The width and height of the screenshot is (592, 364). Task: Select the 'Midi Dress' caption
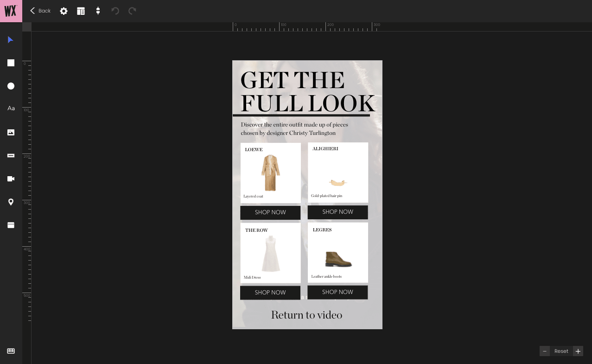252,278
